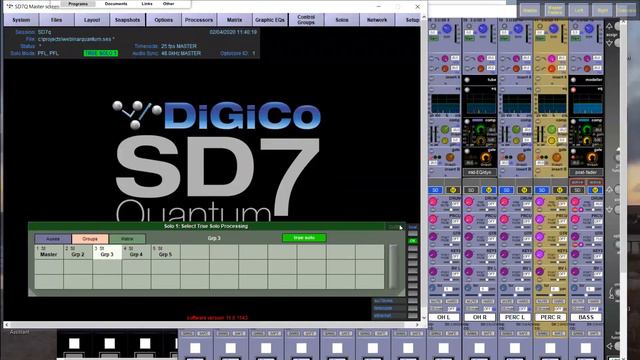Open the Control Groups menu

(306, 20)
